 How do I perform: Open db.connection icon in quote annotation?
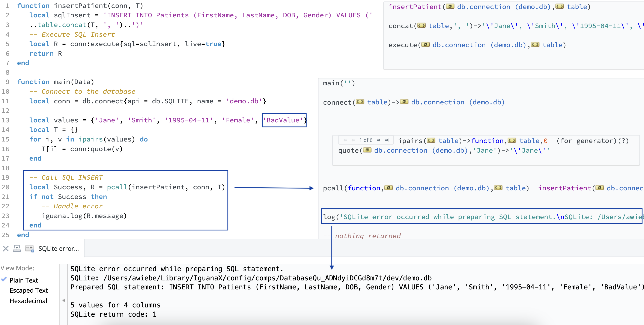click(x=367, y=150)
